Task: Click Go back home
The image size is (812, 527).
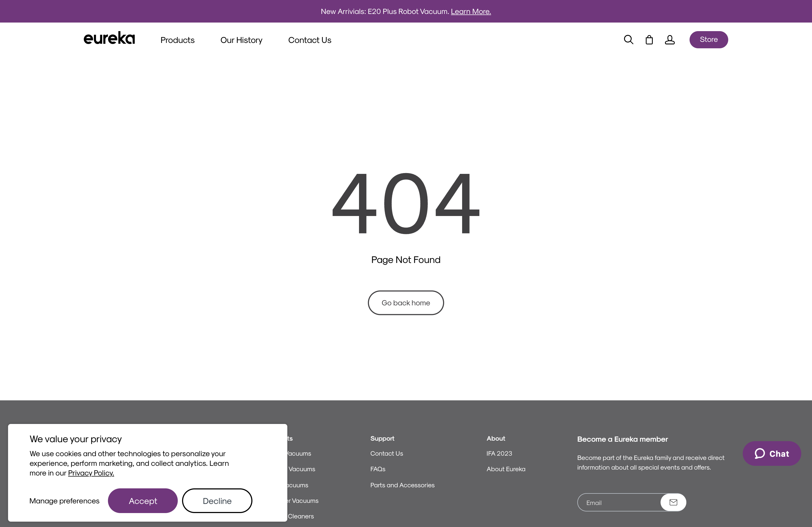Action: (406, 302)
